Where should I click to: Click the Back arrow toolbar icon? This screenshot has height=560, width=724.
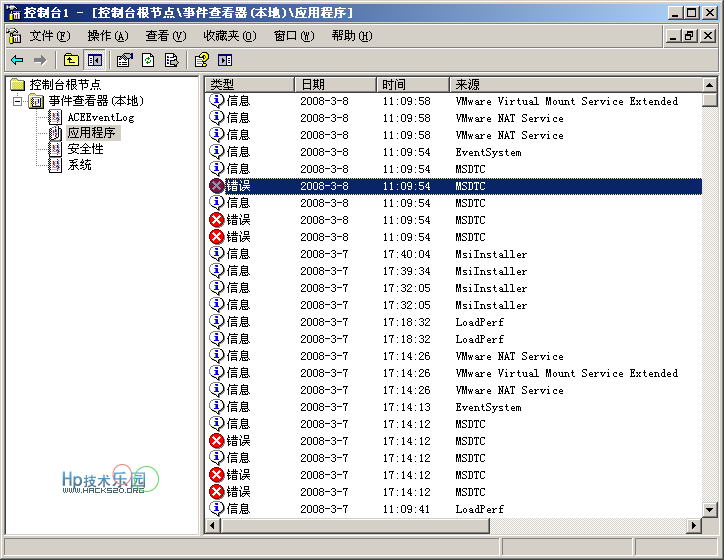coord(18,60)
